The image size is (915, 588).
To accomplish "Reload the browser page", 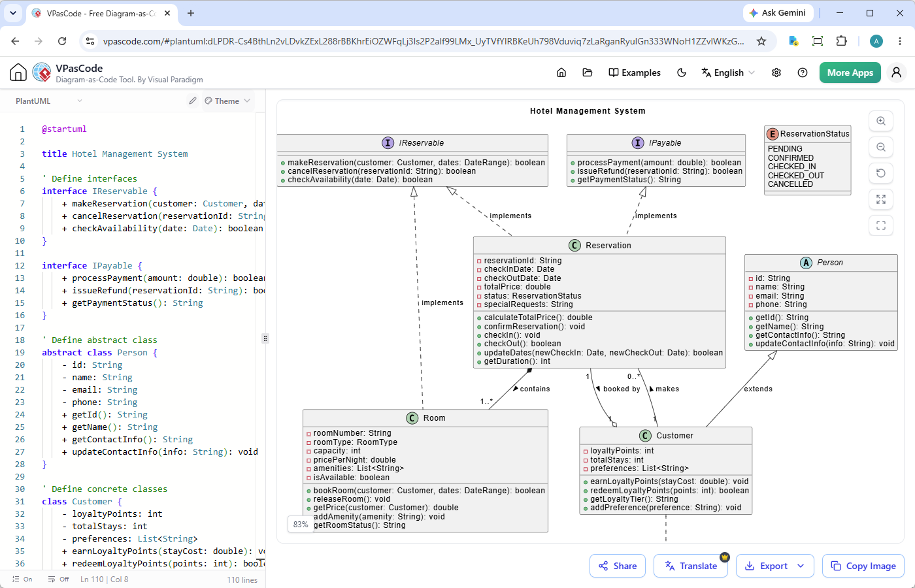I will (62, 41).
